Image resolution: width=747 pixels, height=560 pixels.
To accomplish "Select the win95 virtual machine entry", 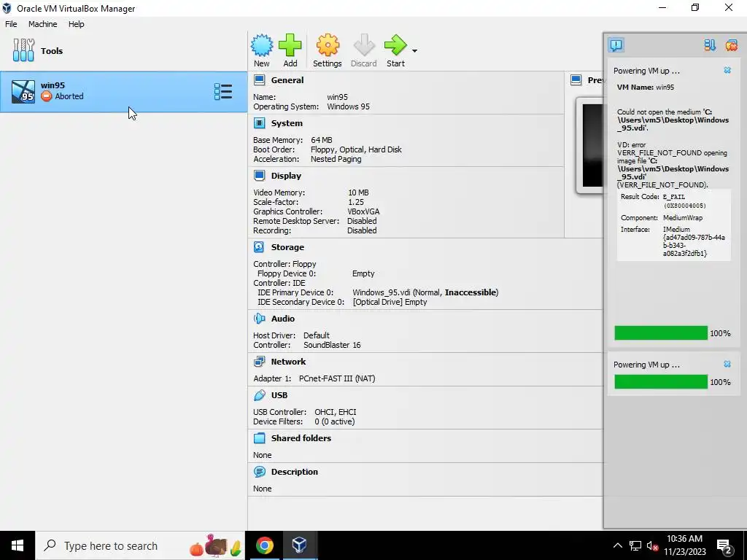I will [x=123, y=92].
